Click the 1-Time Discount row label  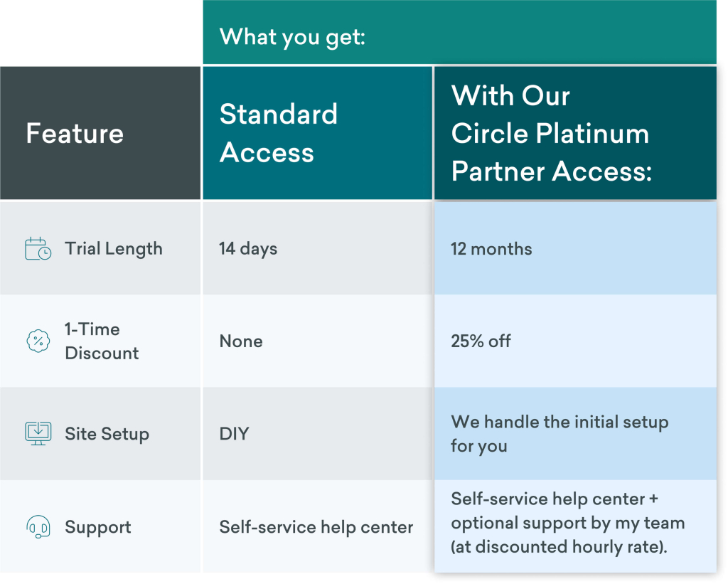[x=102, y=341]
